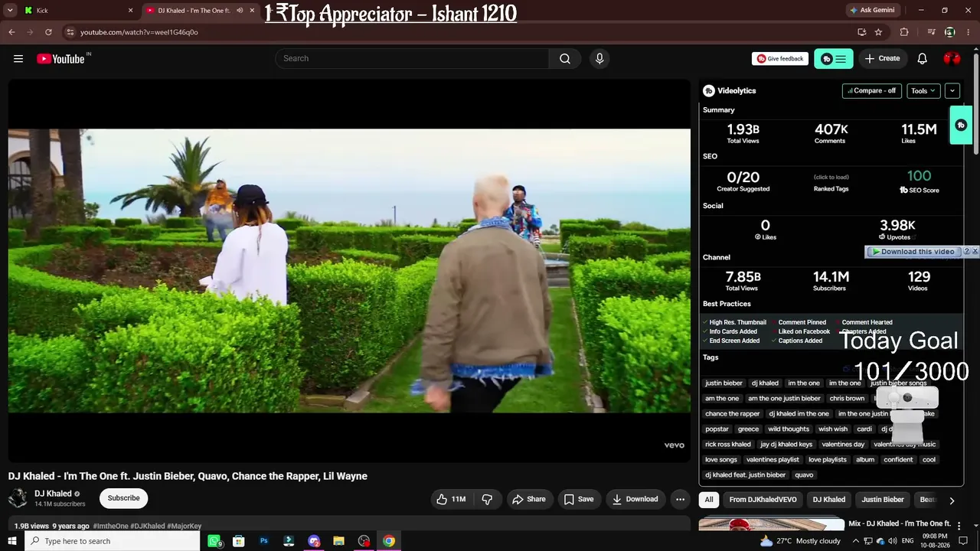The height and width of the screenshot is (551, 980).
Task: Select the DJ Khaled filter chip
Action: click(x=829, y=500)
